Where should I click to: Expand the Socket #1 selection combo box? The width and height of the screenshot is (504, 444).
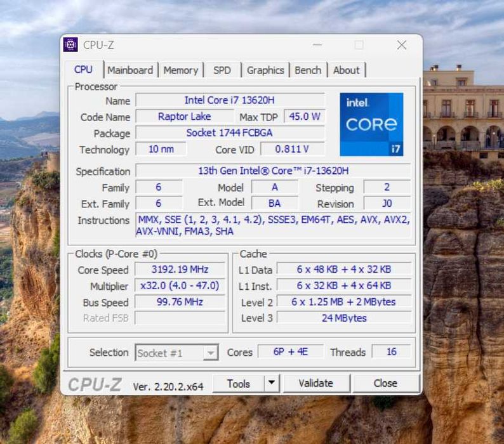click(x=177, y=353)
